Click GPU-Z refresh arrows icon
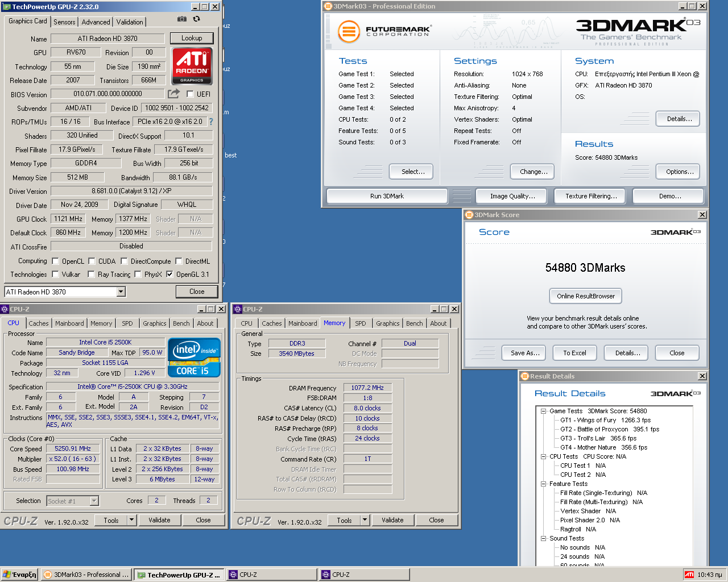This screenshot has width=728, height=582. tap(196, 19)
